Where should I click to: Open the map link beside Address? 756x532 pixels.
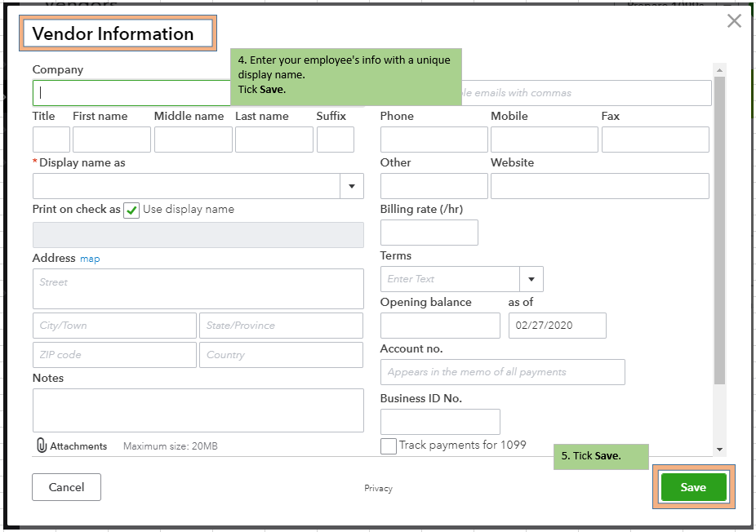click(90, 259)
